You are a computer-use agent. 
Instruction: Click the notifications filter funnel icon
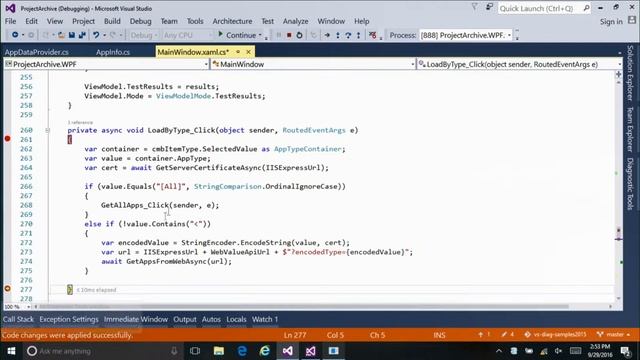474,7
